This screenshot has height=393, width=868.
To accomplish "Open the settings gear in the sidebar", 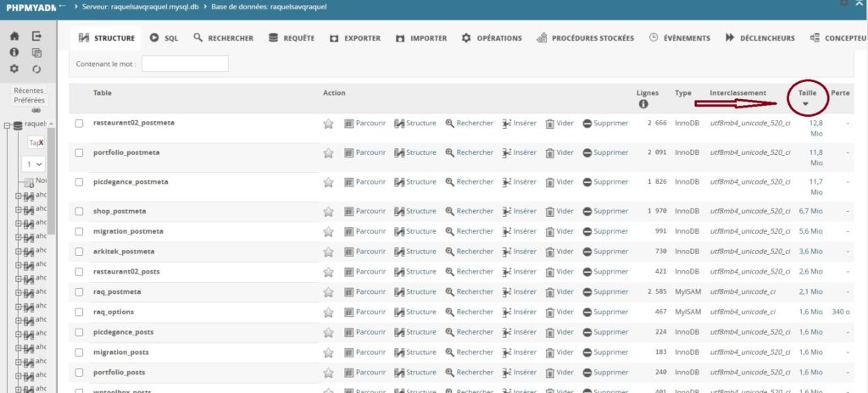I will click(x=14, y=69).
